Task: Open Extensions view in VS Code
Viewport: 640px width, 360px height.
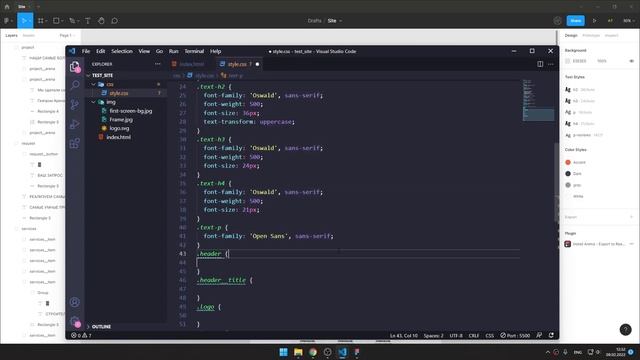Action: point(75,143)
